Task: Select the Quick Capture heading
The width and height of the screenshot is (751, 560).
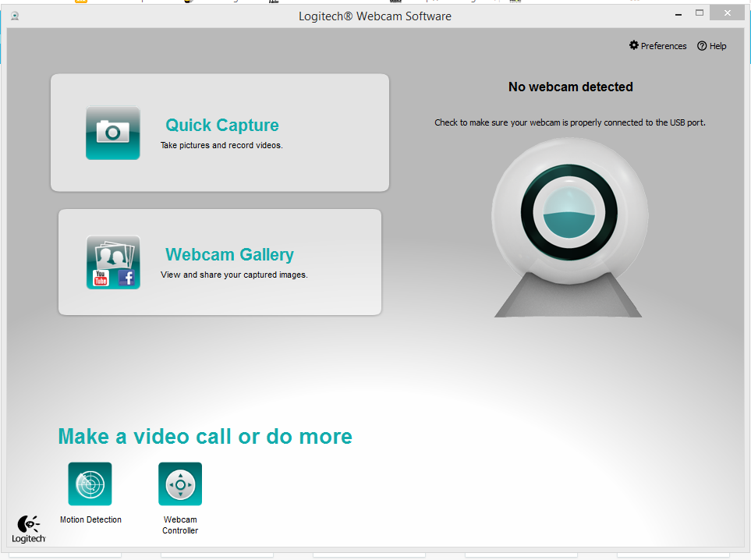Action: [x=222, y=125]
